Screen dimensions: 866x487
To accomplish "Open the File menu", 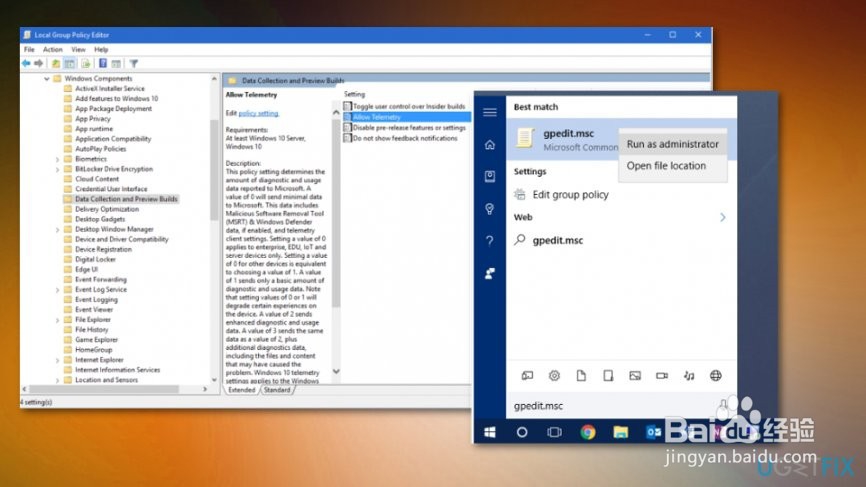I will point(29,50).
